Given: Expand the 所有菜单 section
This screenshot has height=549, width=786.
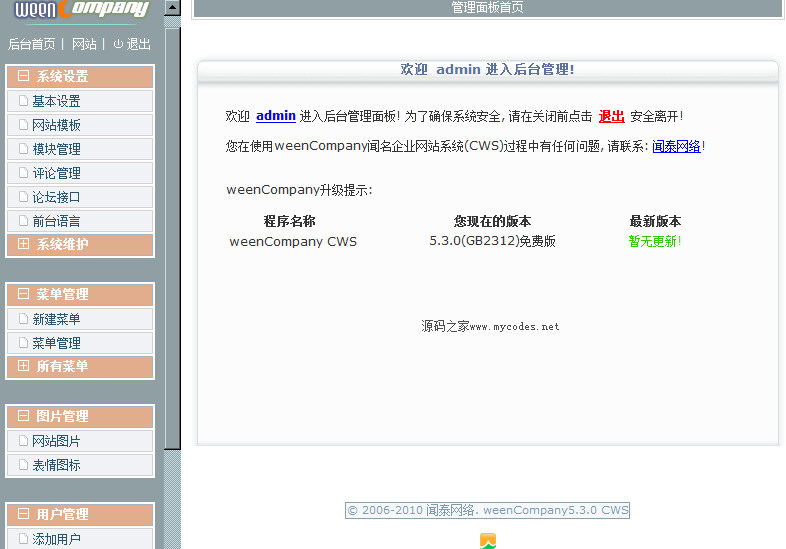Looking at the screenshot, I should click(x=23, y=365).
